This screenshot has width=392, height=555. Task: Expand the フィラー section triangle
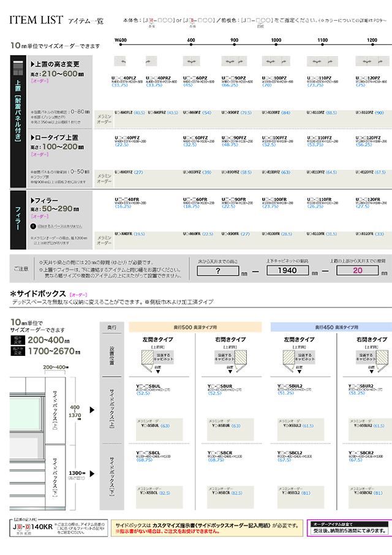(33, 200)
